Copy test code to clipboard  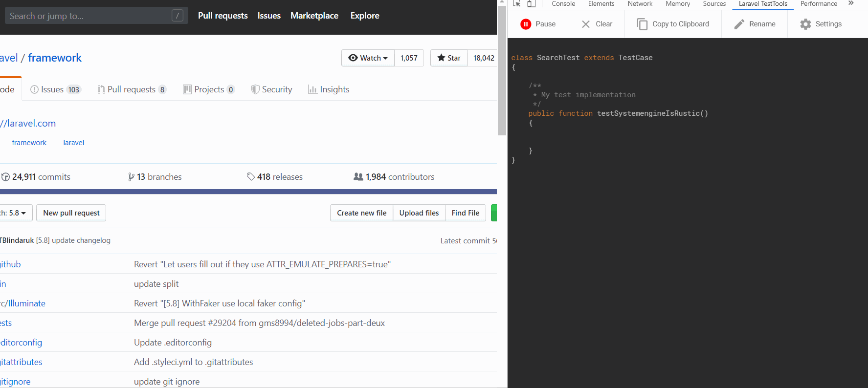(673, 24)
